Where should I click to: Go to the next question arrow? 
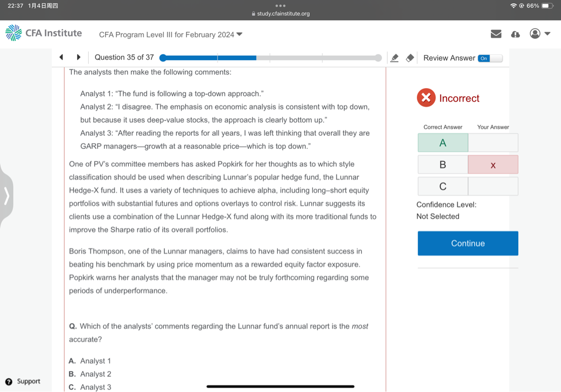pos(78,57)
